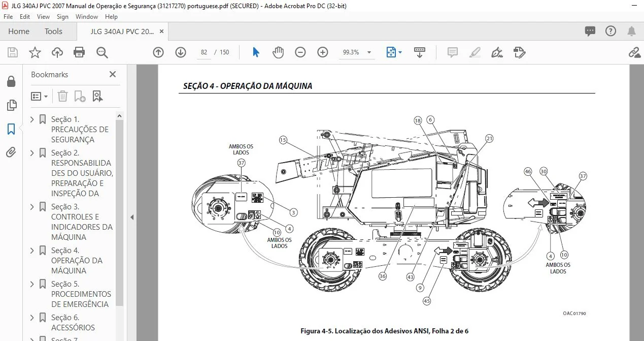Click the Share link icon
The image size is (644, 341).
(x=634, y=52)
